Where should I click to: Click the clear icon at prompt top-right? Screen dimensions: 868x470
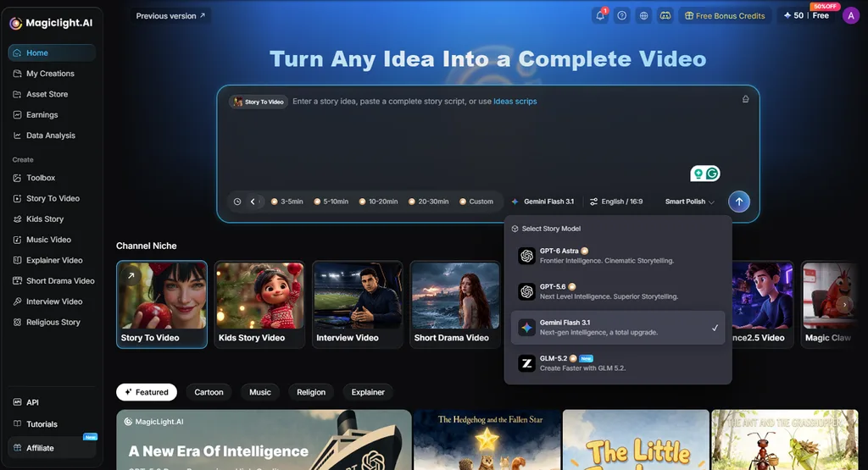pyautogui.click(x=746, y=99)
